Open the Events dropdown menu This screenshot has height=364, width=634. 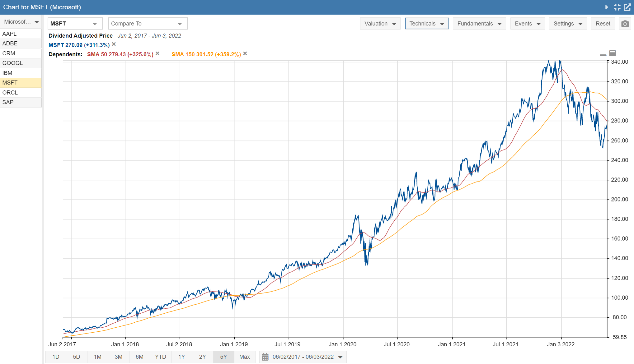click(528, 24)
